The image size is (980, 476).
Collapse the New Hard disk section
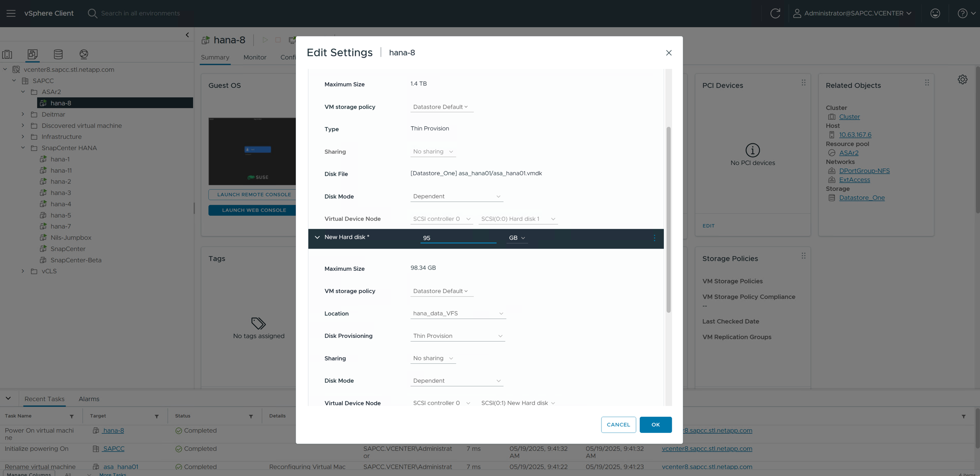point(317,238)
